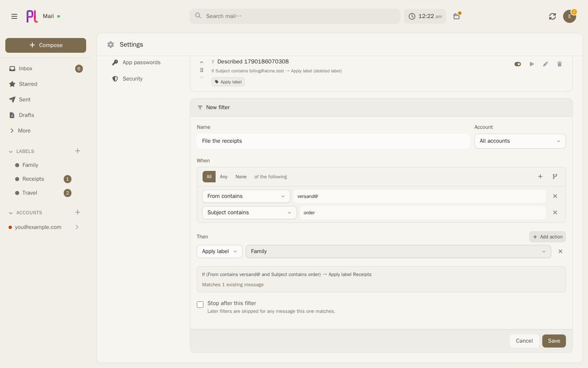Check Stop after this filter
Image resolution: width=588 pixels, height=368 pixels.
200,305
